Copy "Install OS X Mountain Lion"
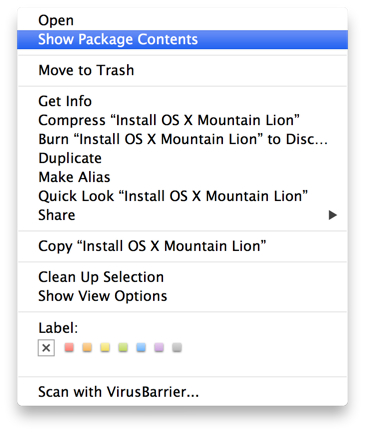 [x=182, y=246]
